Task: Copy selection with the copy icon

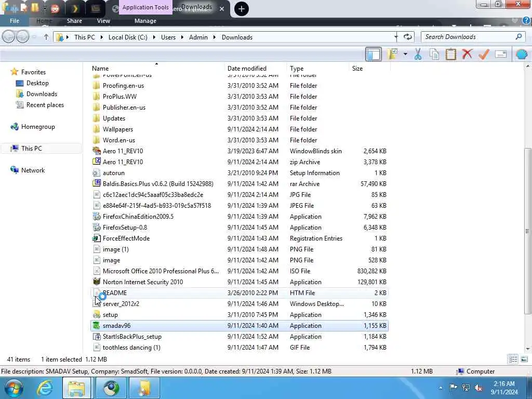Action: [x=434, y=54]
